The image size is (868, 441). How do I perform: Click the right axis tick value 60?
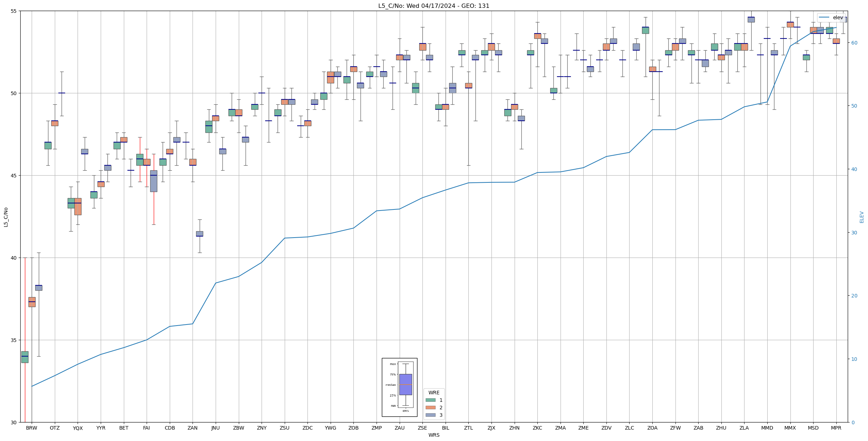(x=854, y=43)
